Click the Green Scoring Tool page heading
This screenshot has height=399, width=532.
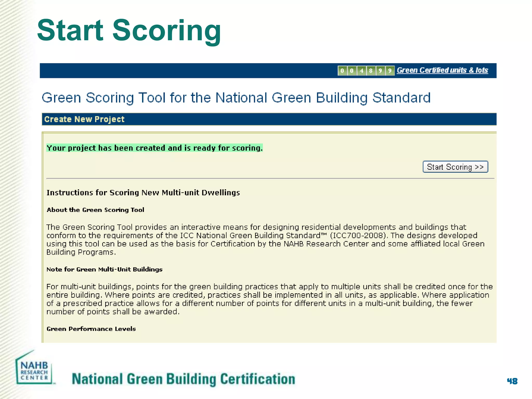point(236,98)
